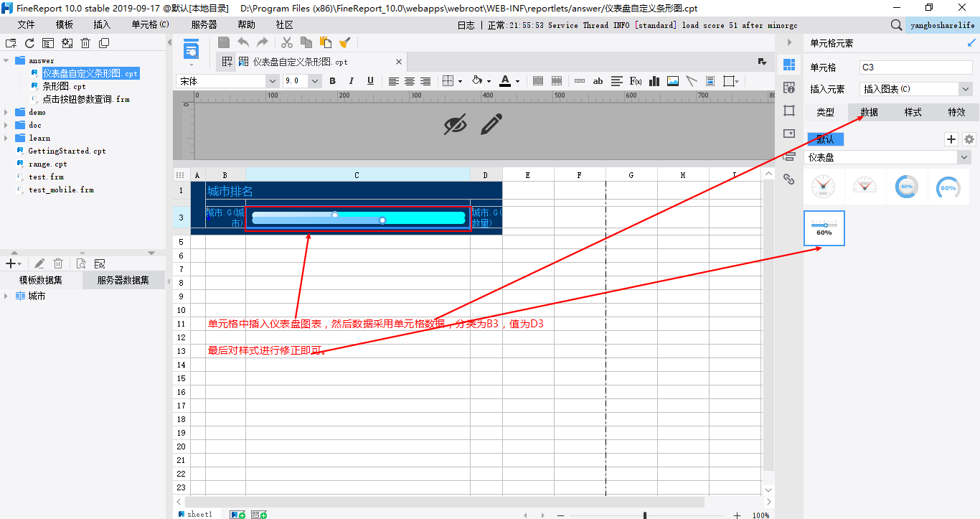Insert slope line icon
This screenshot has height=519, width=980.
[692, 81]
